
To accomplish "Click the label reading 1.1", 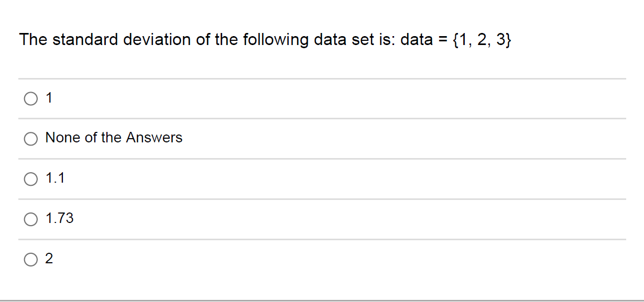I will coord(54,178).
